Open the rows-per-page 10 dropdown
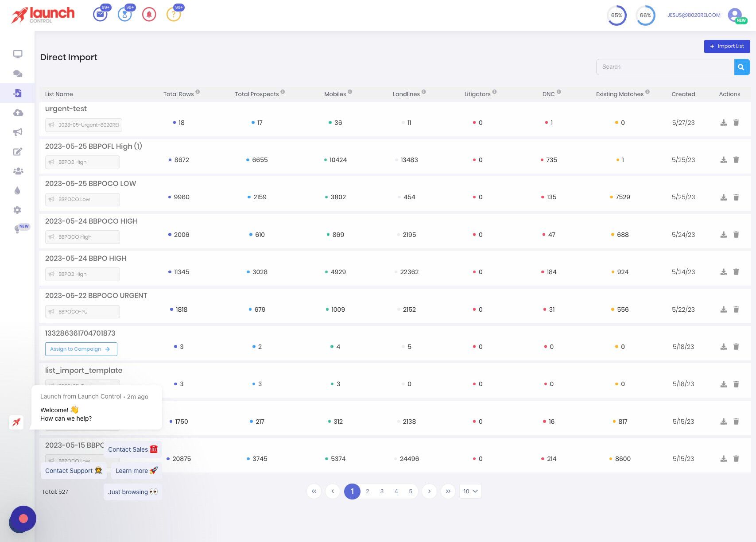Screen dimensions: 756x542 [x=470, y=491]
